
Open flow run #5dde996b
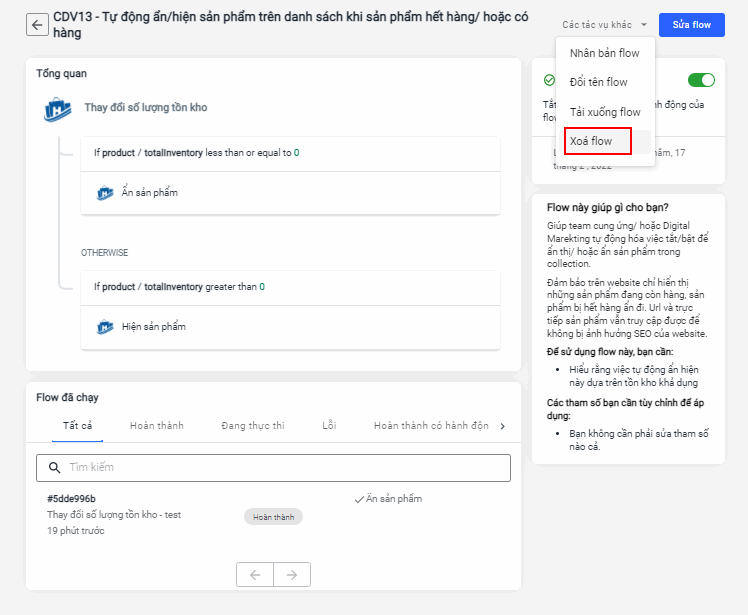click(x=71, y=498)
